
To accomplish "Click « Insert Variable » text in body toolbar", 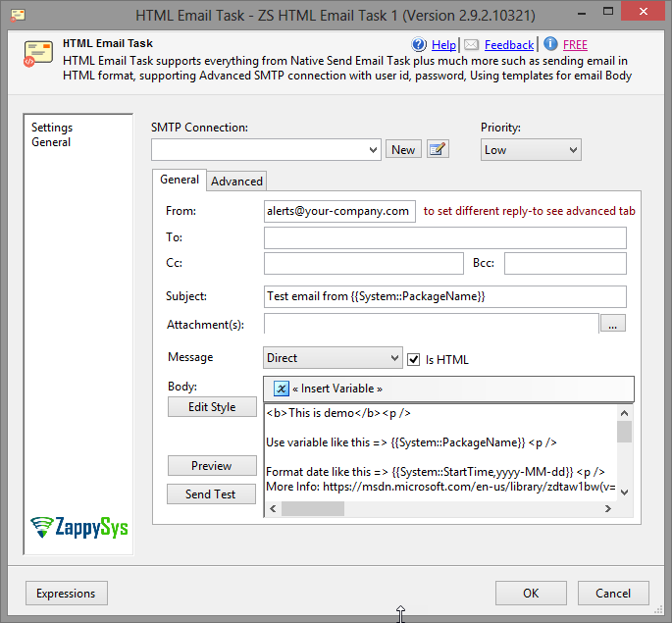I will [337, 389].
